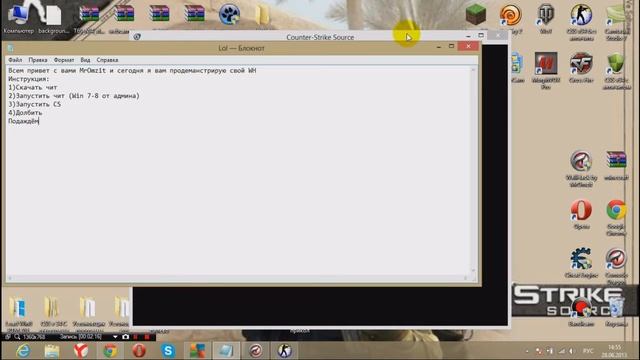The width and height of the screenshot is (640, 360).
Task: Open the network status tray icon
Action: pyautogui.click(x=562, y=351)
